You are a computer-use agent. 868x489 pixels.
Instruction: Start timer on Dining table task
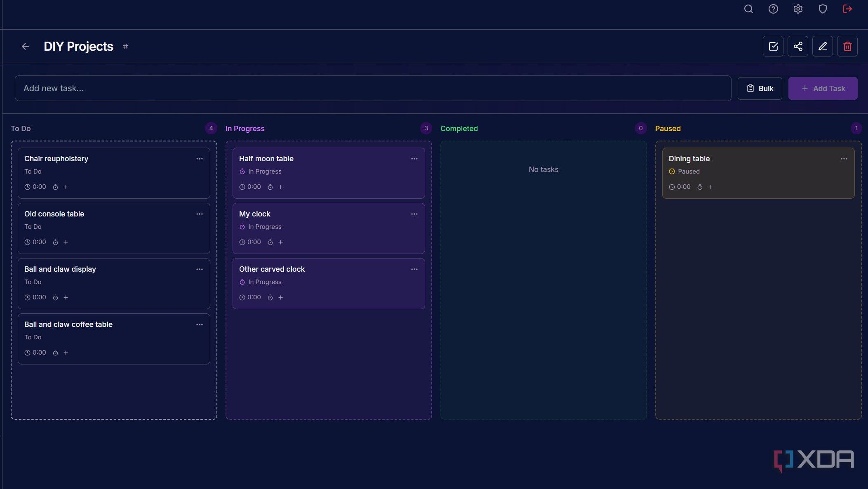click(x=700, y=187)
